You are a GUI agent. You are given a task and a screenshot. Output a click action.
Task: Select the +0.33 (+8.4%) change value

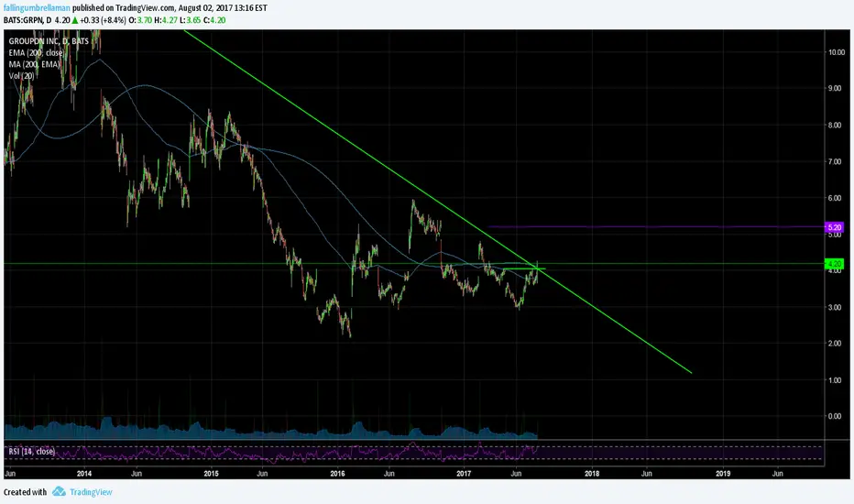pyautogui.click(x=104, y=20)
